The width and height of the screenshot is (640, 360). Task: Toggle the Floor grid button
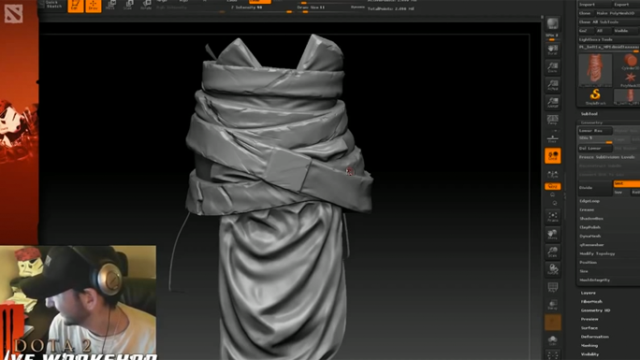pyautogui.click(x=553, y=138)
